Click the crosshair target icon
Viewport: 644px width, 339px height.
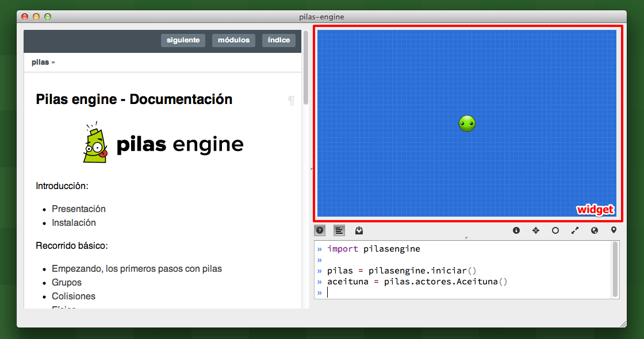point(536,230)
